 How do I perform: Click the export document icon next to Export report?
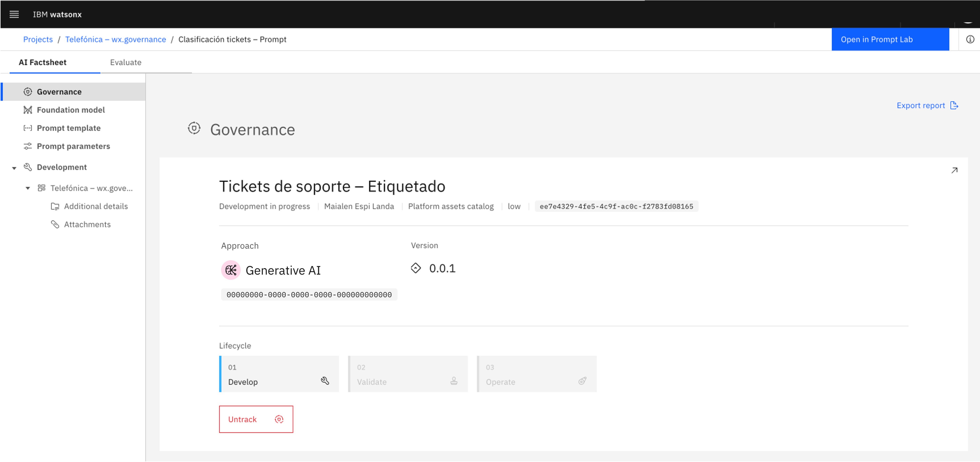[954, 106]
